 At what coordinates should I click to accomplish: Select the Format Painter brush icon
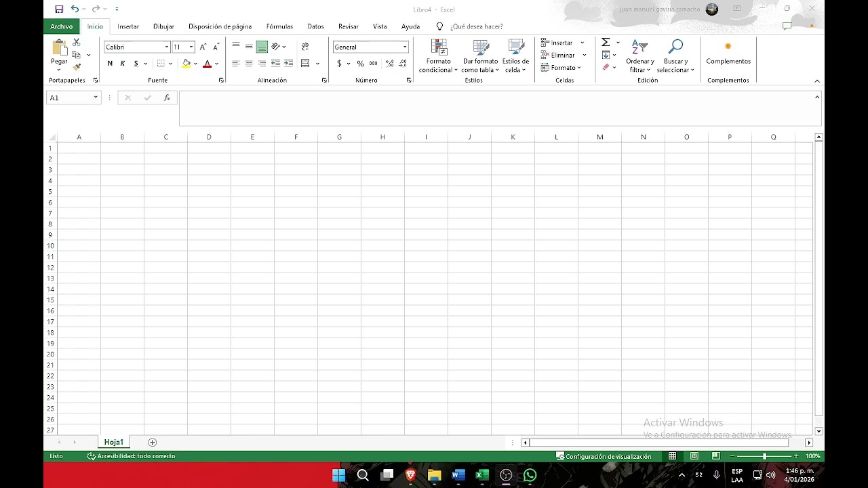click(x=76, y=67)
